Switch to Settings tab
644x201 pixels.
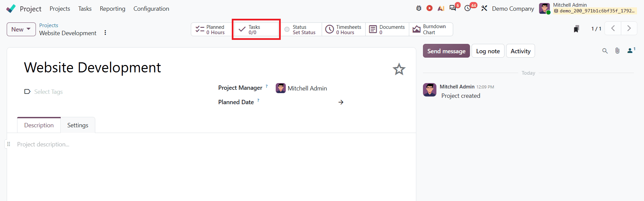coord(78,125)
